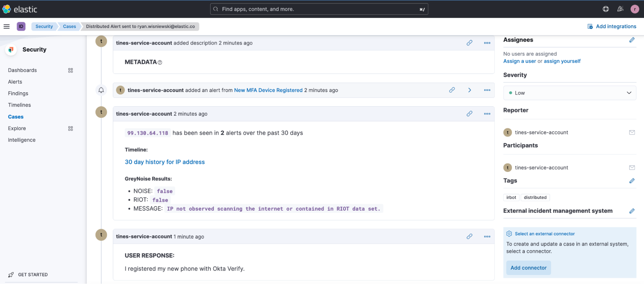This screenshot has width=644, height=284.
Task: Open actions menu for the alert entry
Action: [x=487, y=90]
